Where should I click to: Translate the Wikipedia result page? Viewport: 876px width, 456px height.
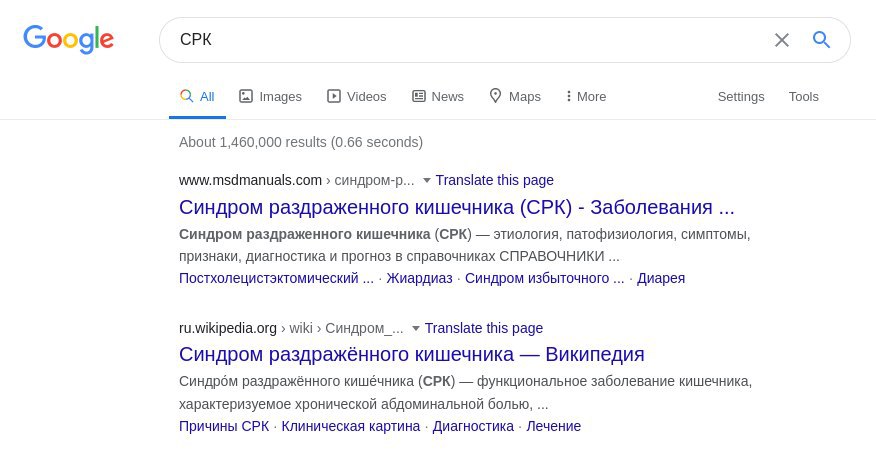(x=484, y=328)
